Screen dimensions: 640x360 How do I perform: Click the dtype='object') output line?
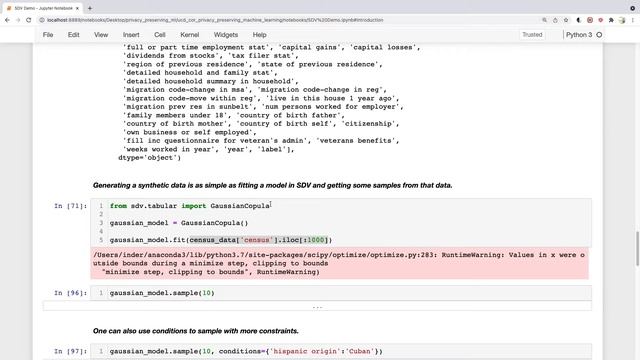click(x=149, y=158)
